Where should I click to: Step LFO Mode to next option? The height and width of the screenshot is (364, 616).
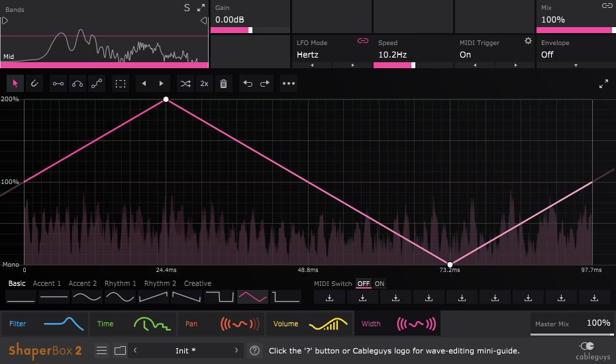pyautogui.click(x=352, y=65)
